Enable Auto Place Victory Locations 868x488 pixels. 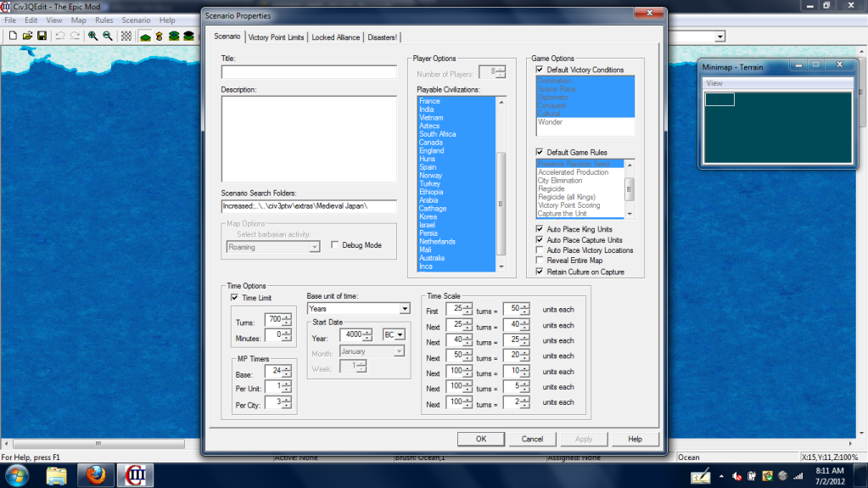[540, 250]
